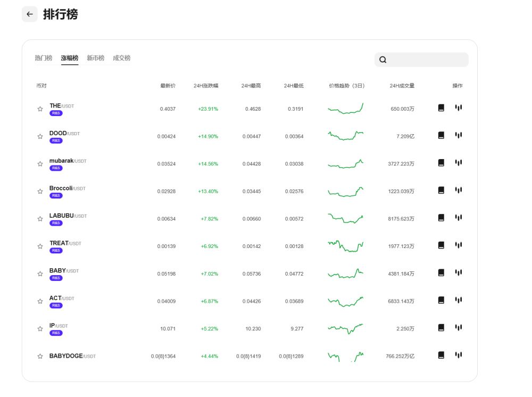Image resolution: width=532 pixels, height=397 pixels.
Task: Open the candlestick chart icon for mubarak/USDT
Action: [x=459, y=162]
